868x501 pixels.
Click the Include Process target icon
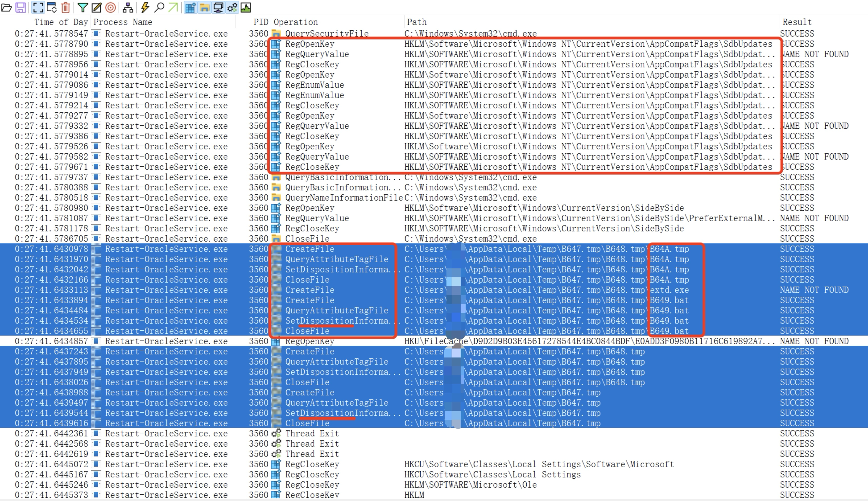111,7
